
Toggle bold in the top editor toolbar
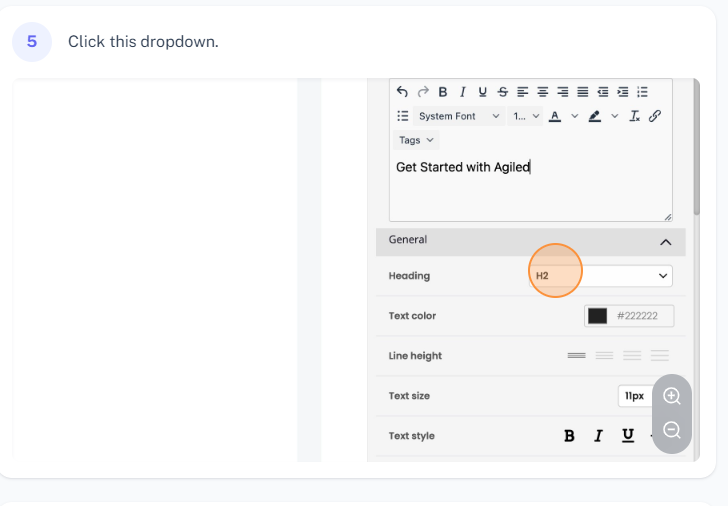point(443,92)
